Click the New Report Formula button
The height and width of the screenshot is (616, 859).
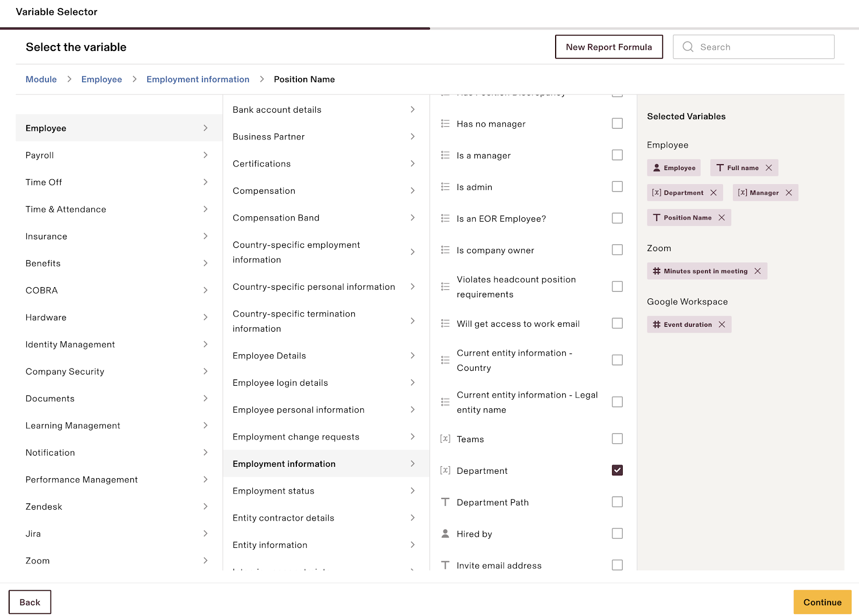[609, 47]
